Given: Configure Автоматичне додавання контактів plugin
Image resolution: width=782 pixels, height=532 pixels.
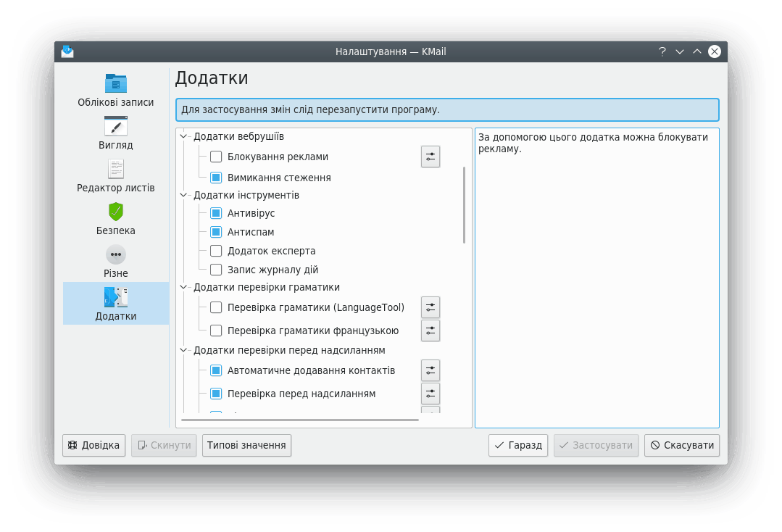Looking at the screenshot, I should 430,370.
